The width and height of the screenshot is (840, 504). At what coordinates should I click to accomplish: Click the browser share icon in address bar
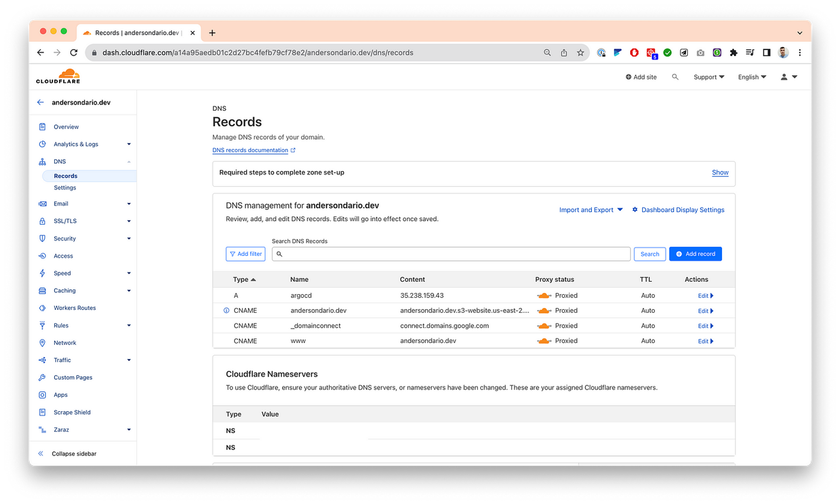coord(564,52)
